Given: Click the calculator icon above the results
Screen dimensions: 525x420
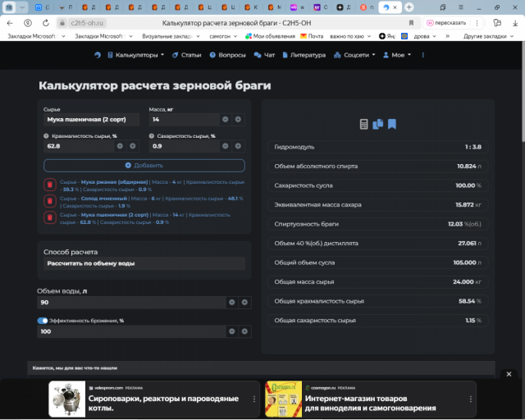Looking at the screenshot, I should point(364,124).
